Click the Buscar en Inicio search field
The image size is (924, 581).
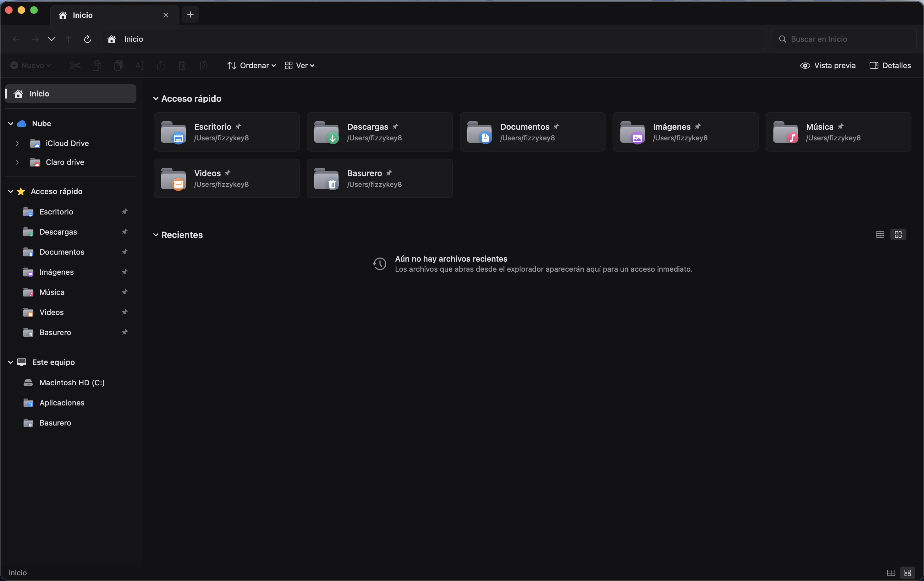coord(844,39)
